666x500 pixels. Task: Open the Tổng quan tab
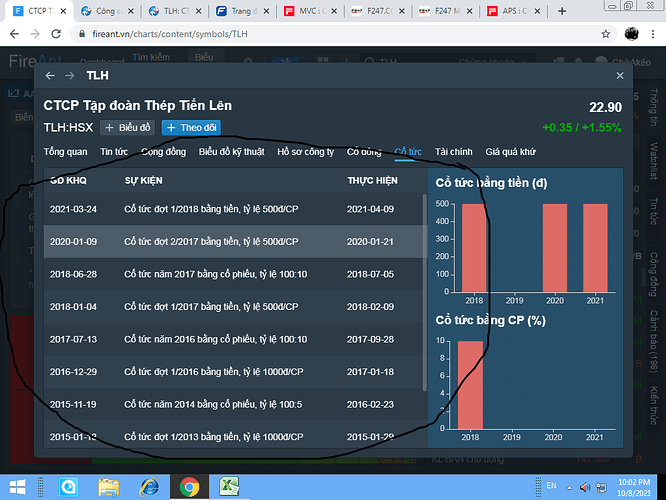tap(65, 152)
